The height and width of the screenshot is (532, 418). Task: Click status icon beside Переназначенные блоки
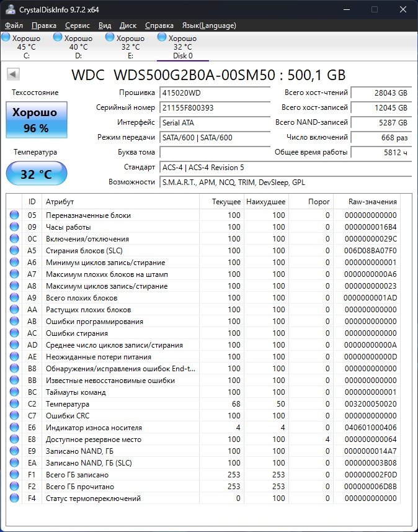coord(14,215)
